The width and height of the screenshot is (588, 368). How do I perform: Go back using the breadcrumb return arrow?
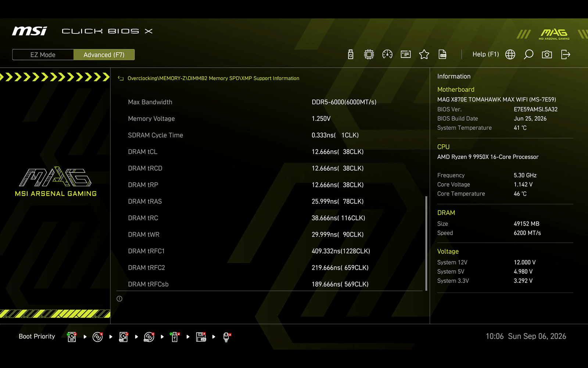[x=121, y=78]
